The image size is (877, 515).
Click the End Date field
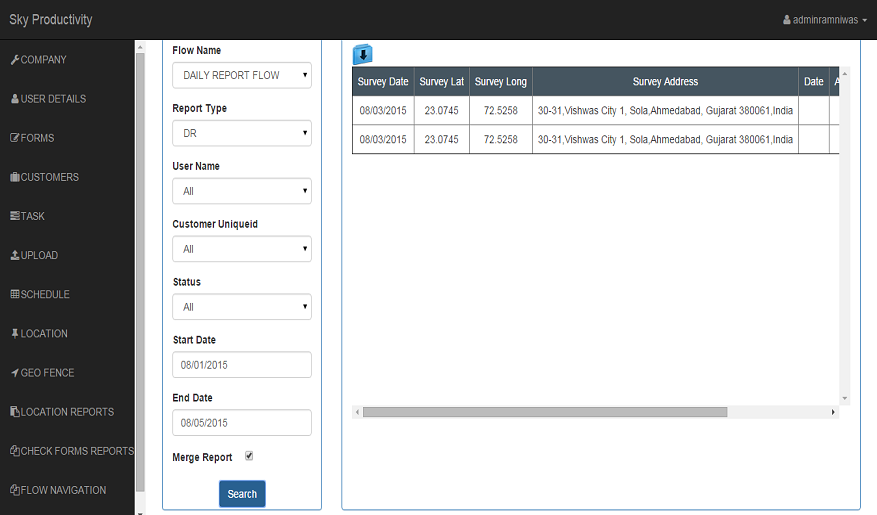tap(242, 423)
